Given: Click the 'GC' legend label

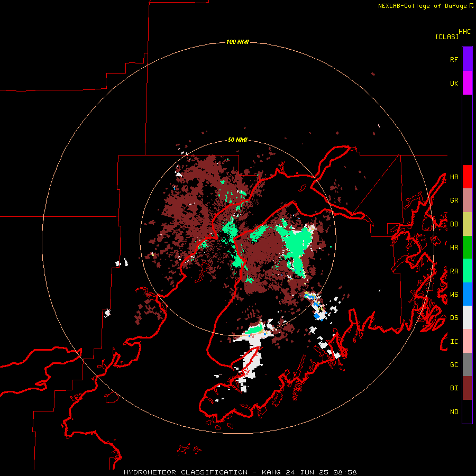Looking at the screenshot, I should (454, 365).
